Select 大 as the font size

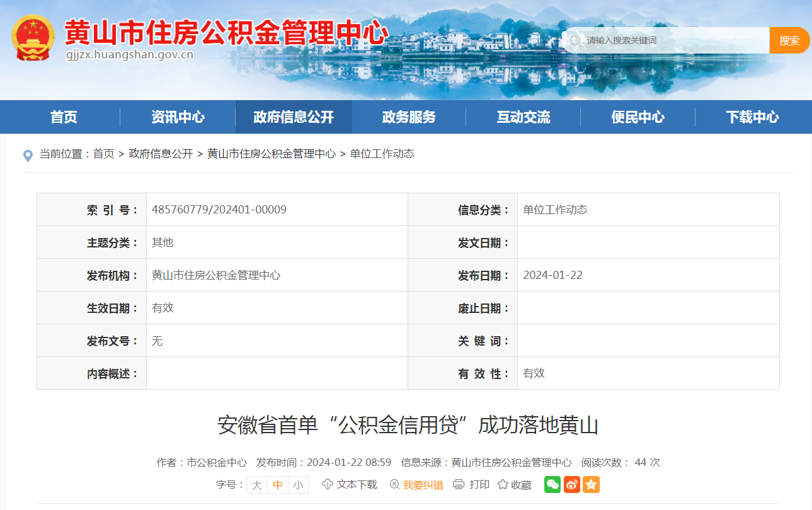pos(256,485)
